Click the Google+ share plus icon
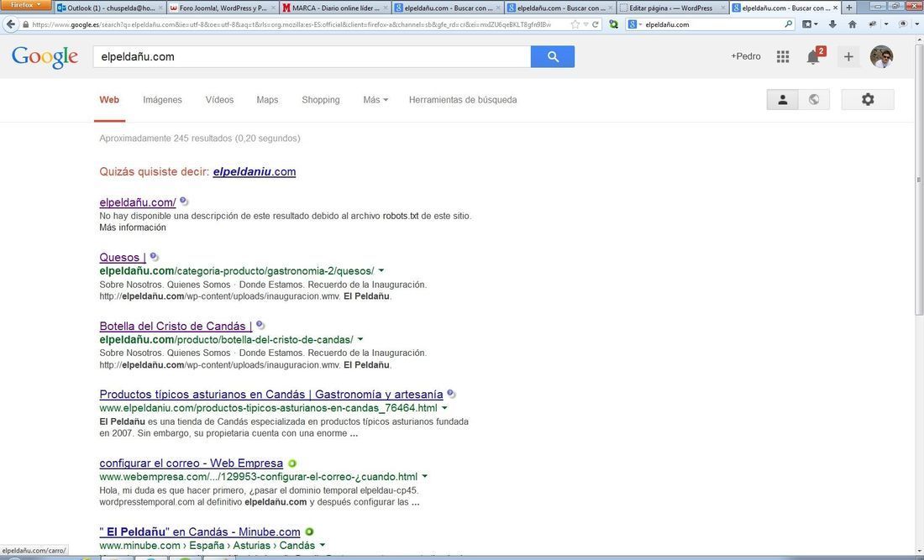924x560 pixels. [x=848, y=56]
